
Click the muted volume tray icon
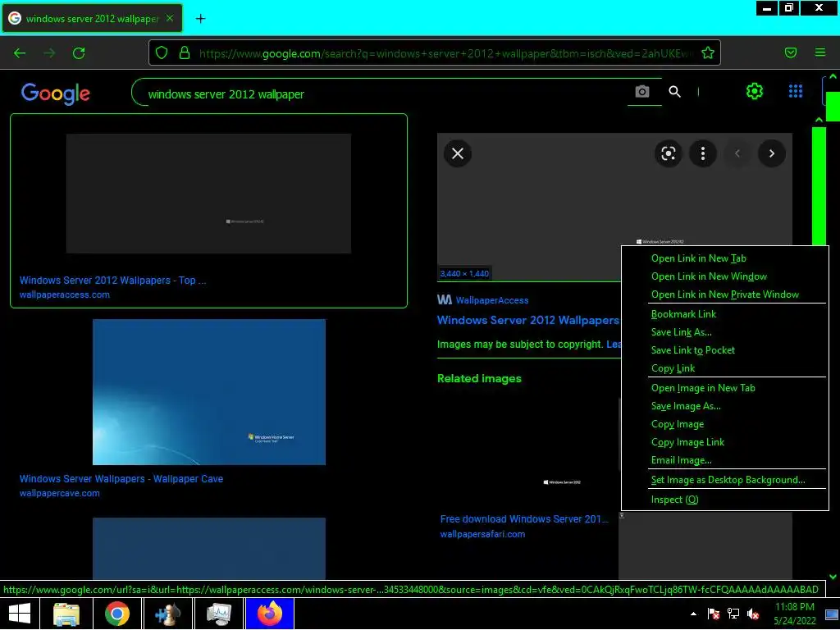pyautogui.click(x=753, y=614)
